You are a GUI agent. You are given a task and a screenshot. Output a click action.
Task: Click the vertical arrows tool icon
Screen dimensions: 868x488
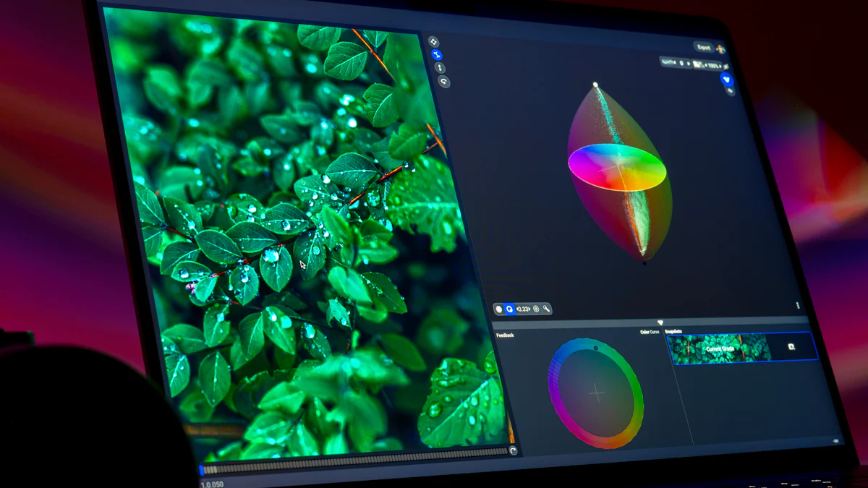coord(440,69)
